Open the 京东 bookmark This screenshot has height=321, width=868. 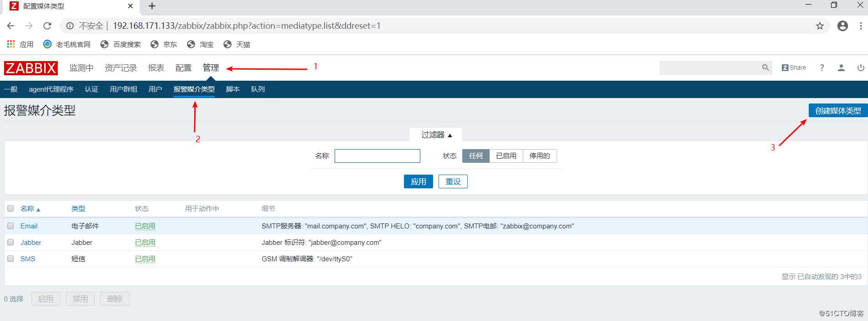pyautogui.click(x=164, y=44)
